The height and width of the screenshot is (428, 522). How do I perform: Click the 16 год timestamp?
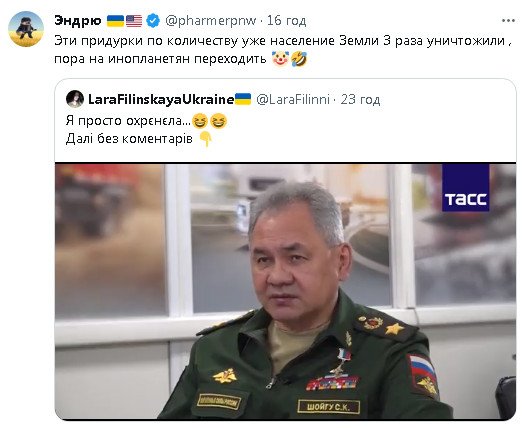[287, 21]
